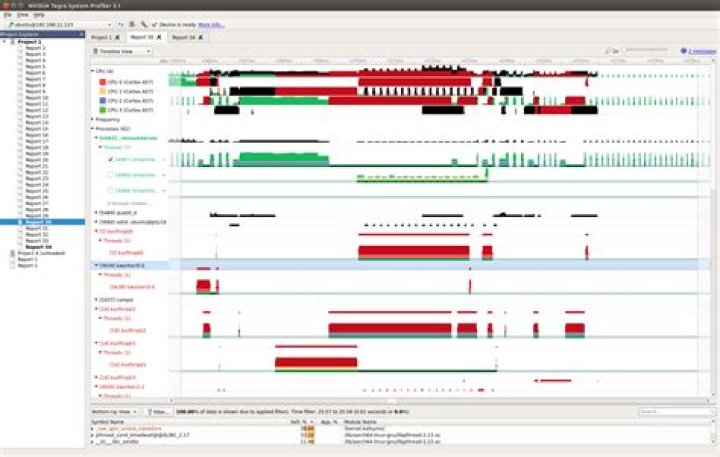Select highlighted Report 30 in Project Explorer

pos(38,222)
